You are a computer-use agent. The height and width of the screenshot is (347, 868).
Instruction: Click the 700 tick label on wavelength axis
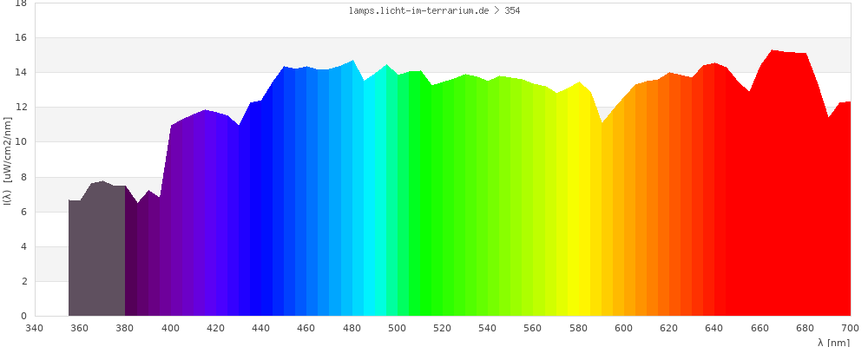pyautogui.click(x=850, y=328)
